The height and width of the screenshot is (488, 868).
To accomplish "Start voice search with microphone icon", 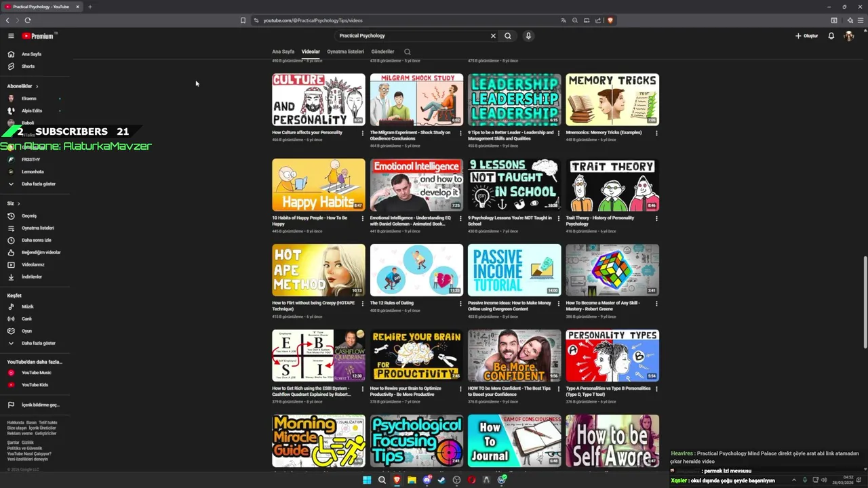I will 528,36.
